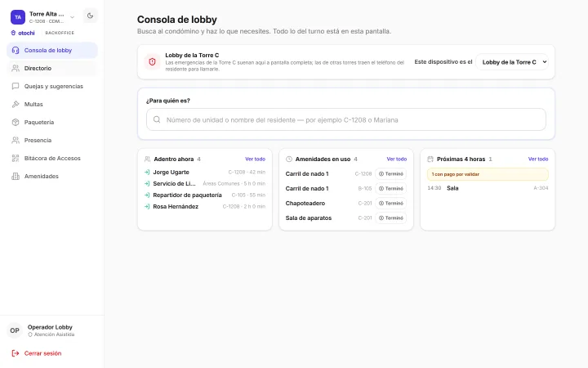588x368 pixels.
Task: Click the TA building avatar
Action: pos(18,17)
